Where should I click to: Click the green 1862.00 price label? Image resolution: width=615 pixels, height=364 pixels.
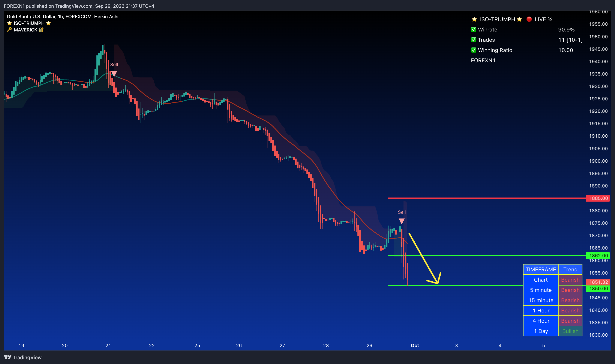(x=598, y=256)
